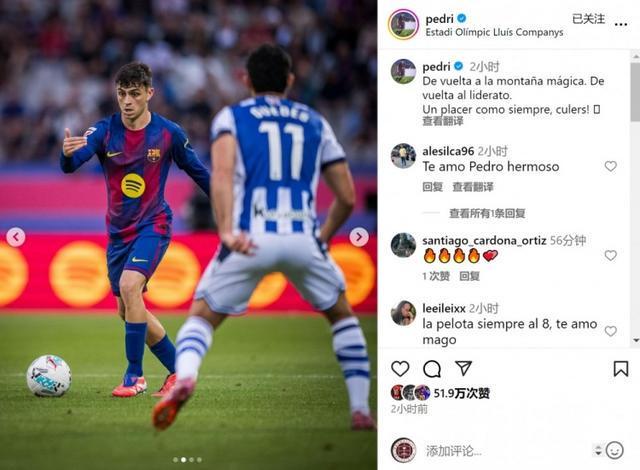Reply to santiago_cardona_ortiz's comment
The image size is (640, 470).
[x=469, y=276]
